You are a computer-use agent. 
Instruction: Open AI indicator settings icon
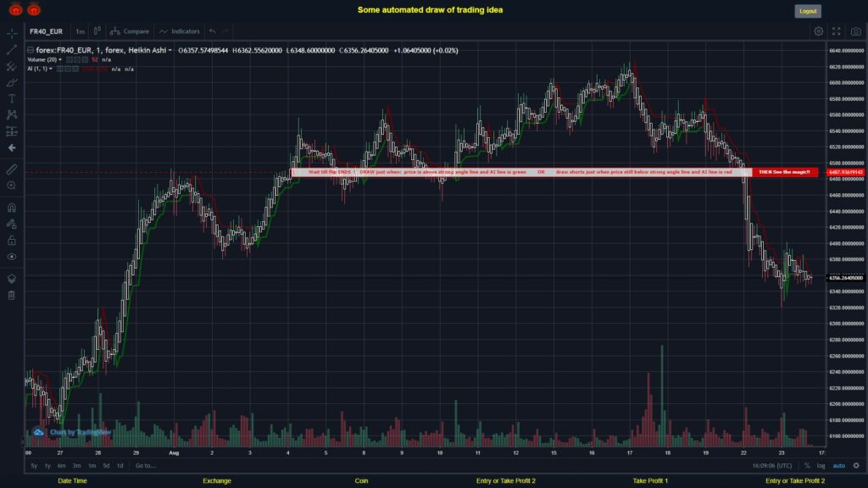click(68, 69)
